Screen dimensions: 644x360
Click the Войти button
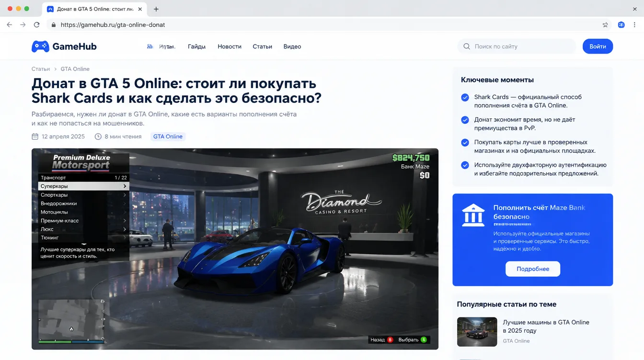coord(598,46)
